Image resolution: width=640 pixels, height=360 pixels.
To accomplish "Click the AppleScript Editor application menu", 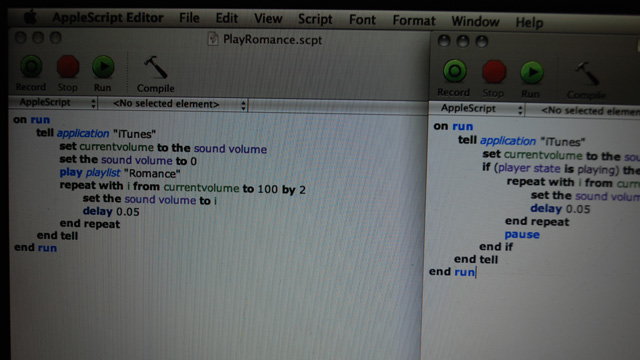I will (x=108, y=18).
